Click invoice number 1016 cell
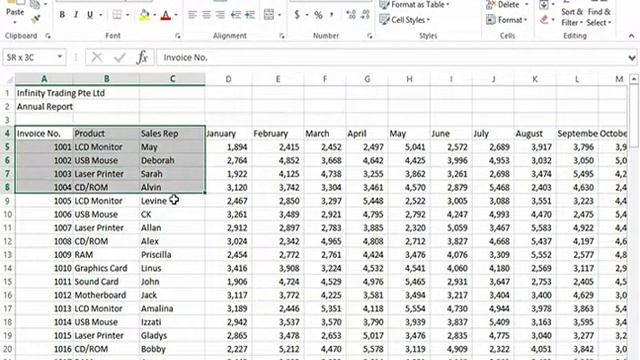The width and height of the screenshot is (640, 360). pos(44,349)
